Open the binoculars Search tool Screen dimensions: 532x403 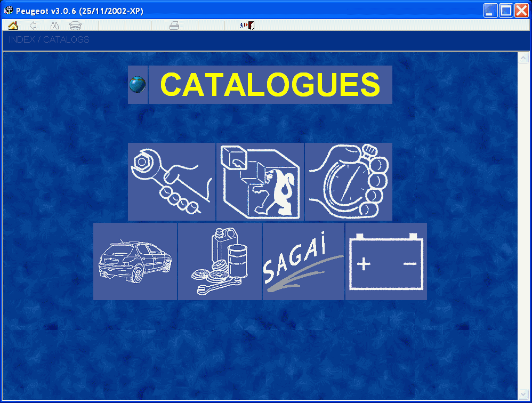pyautogui.click(x=54, y=26)
